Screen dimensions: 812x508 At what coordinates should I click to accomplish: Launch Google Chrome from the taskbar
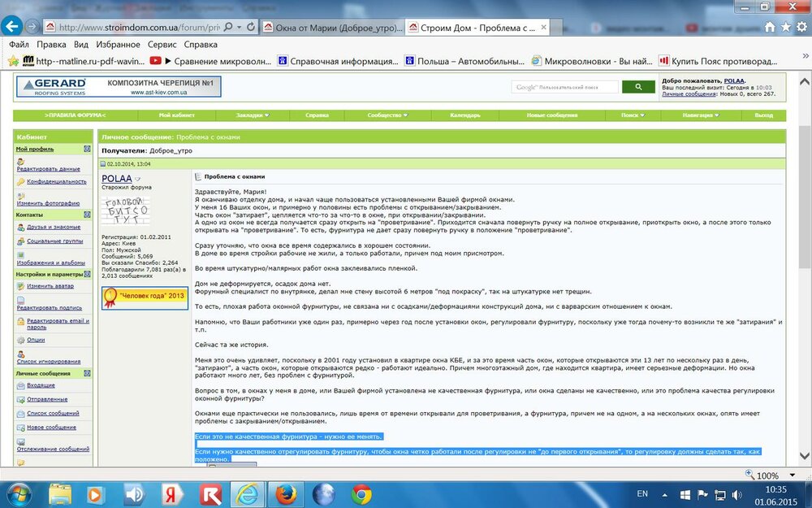click(361, 495)
